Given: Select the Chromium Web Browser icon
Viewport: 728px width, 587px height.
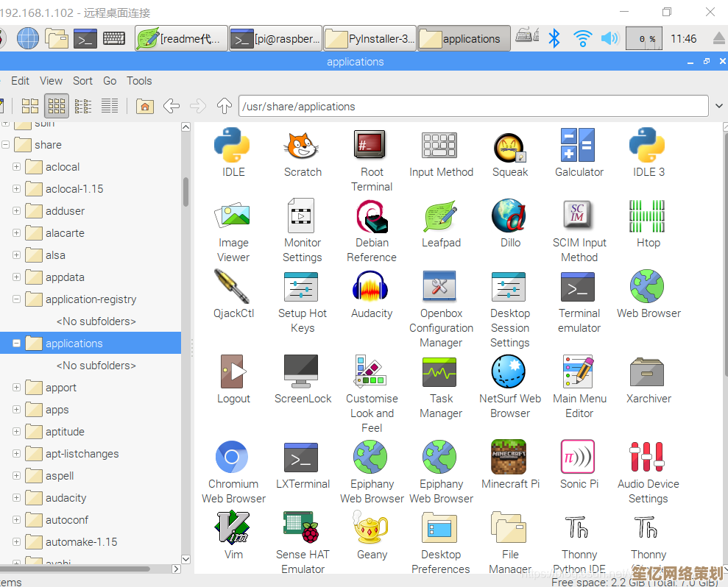Looking at the screenshot, I should pos(233,458).
